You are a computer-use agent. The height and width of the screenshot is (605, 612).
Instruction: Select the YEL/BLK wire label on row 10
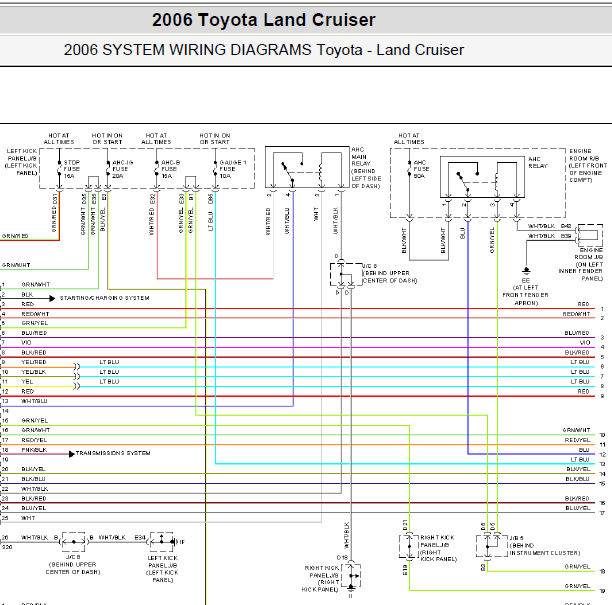[x=34, y=372]
